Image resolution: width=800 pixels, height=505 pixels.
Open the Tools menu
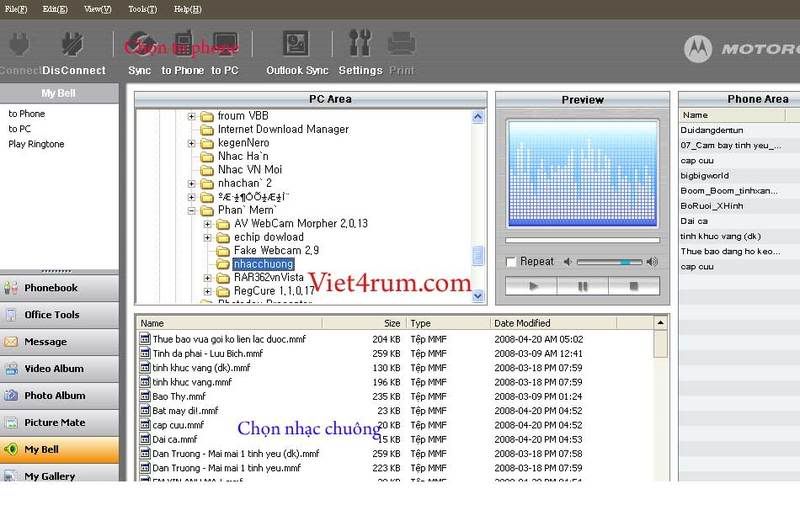click(x=142, y=9)
